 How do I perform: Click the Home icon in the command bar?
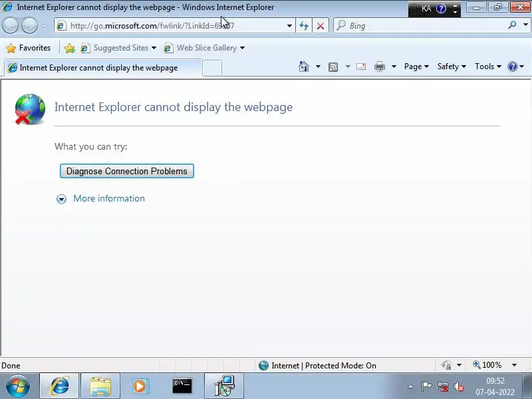[304, 66]
